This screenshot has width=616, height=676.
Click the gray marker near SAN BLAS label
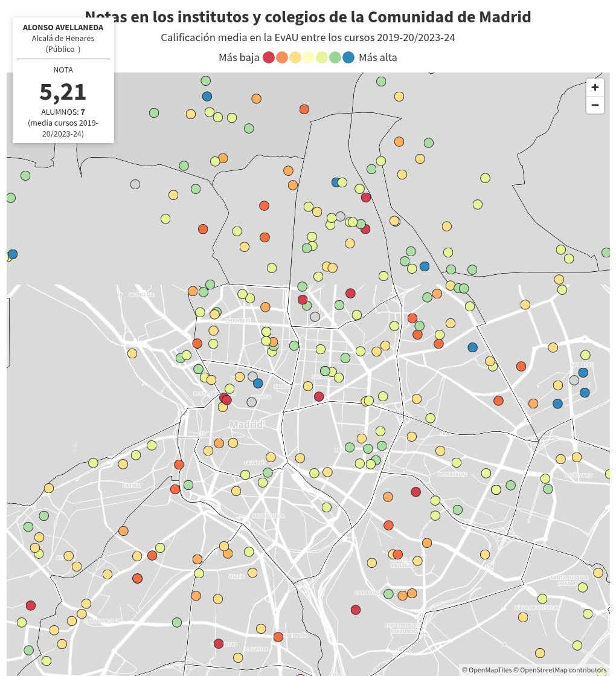pyautogui.click(x=574, y=380)
